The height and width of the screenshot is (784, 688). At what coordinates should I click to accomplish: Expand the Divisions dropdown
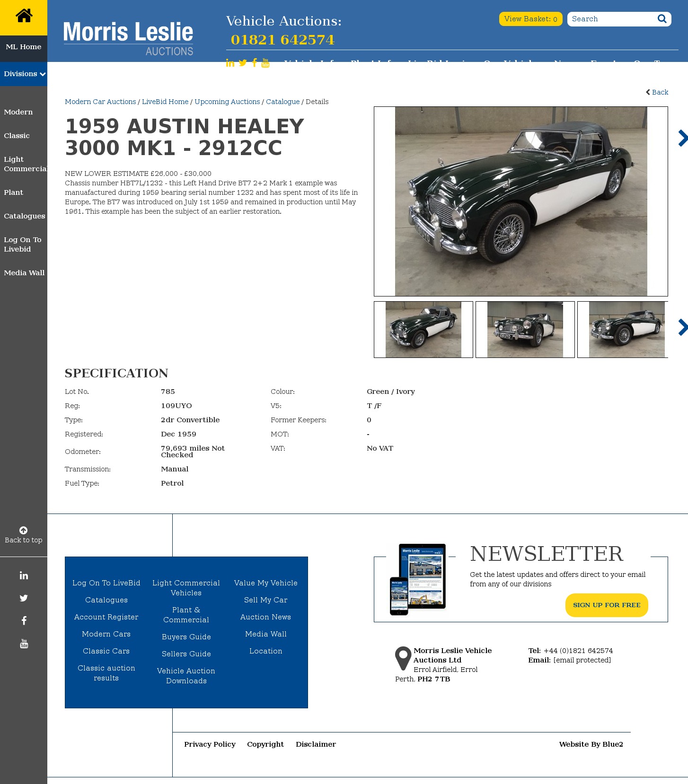[24, 74]
